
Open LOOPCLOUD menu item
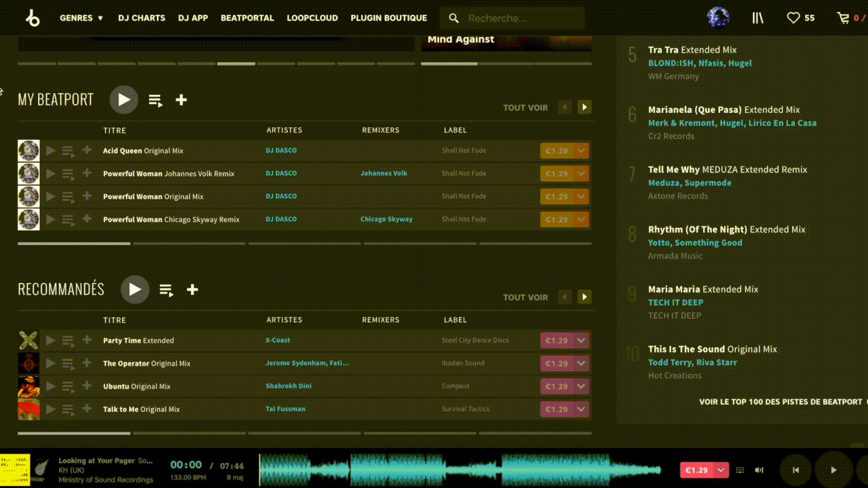coord(312,18)
